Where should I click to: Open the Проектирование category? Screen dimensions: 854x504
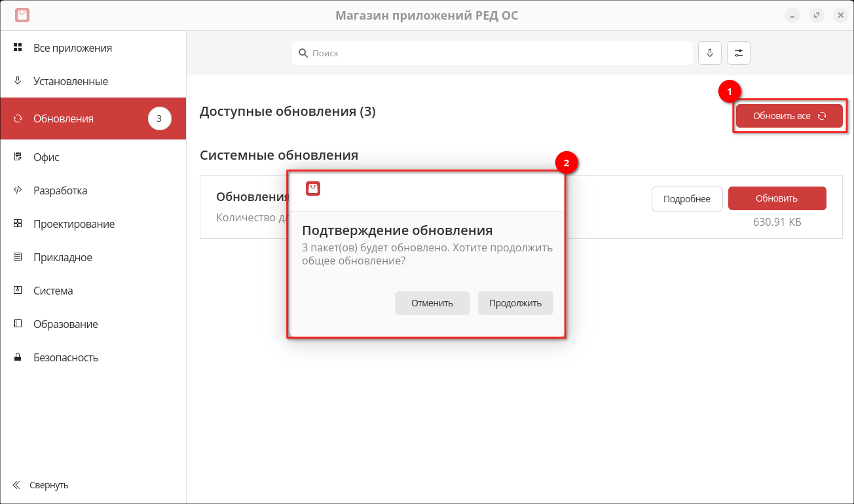pyautogui.click(x=73, y=224)
